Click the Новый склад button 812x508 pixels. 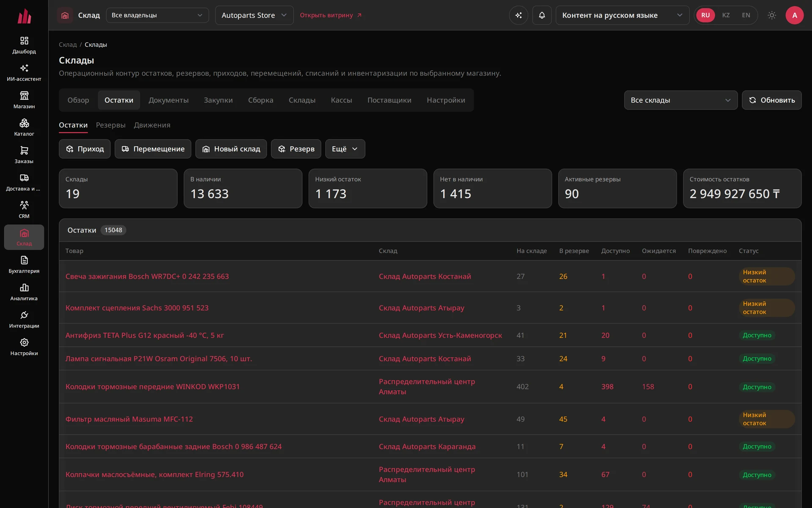point(231,149)
